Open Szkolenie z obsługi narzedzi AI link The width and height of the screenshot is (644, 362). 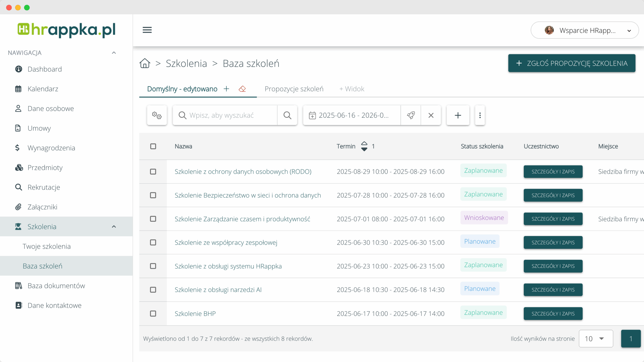[218, 290]
